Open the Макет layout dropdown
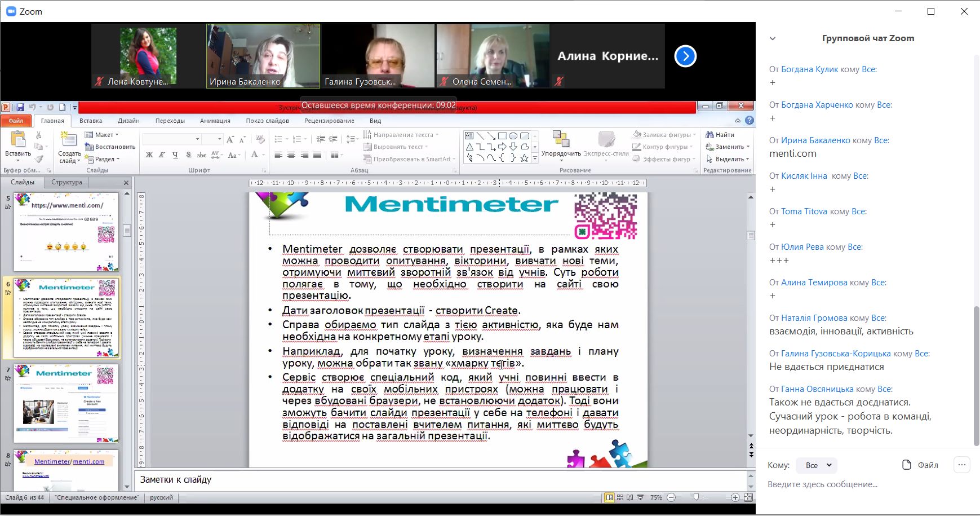Viewport: 980px width, 516px height. click(x=102, y=135)
